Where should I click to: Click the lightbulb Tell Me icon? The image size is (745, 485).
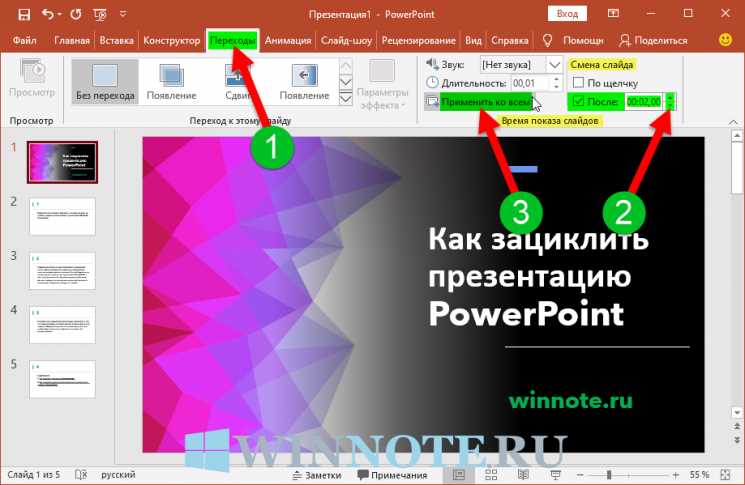click(x=547, y=41)
